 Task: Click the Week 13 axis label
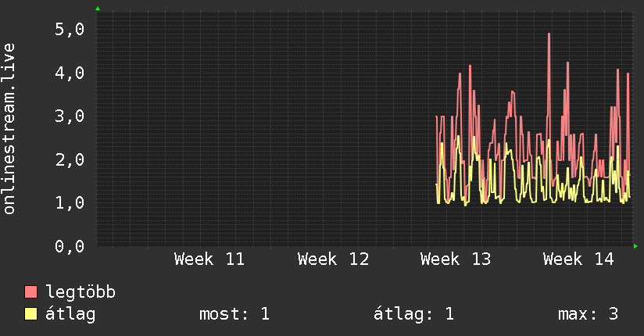[x=456, y=259]
